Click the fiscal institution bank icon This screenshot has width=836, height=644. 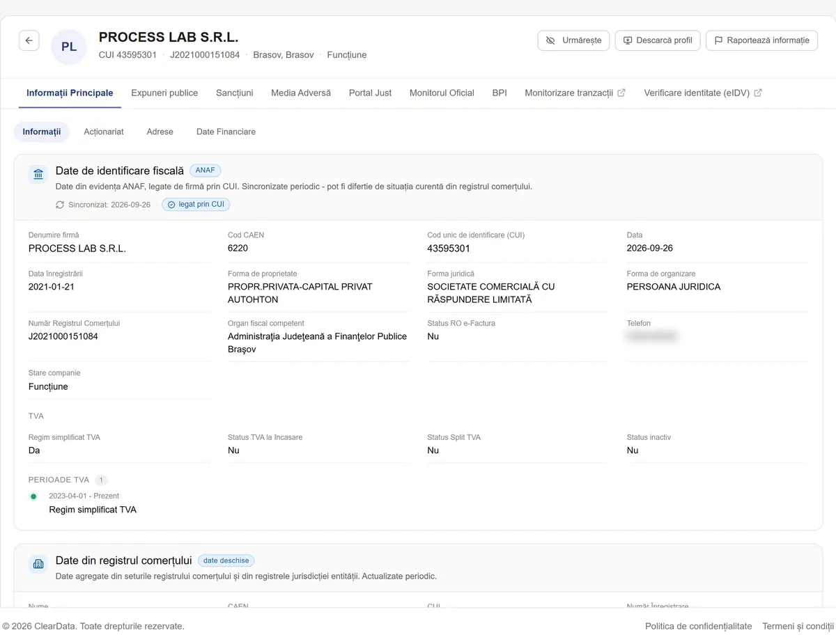38,174
